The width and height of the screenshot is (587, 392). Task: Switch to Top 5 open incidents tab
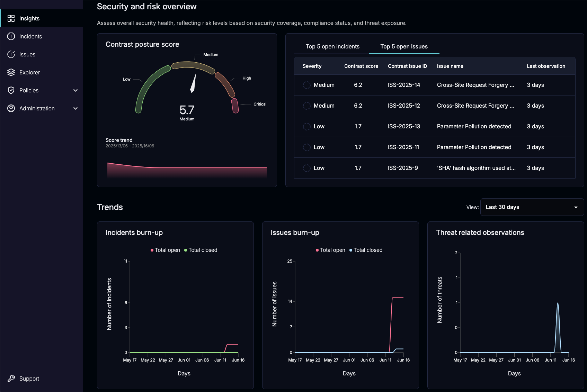(x=332, y=46)
